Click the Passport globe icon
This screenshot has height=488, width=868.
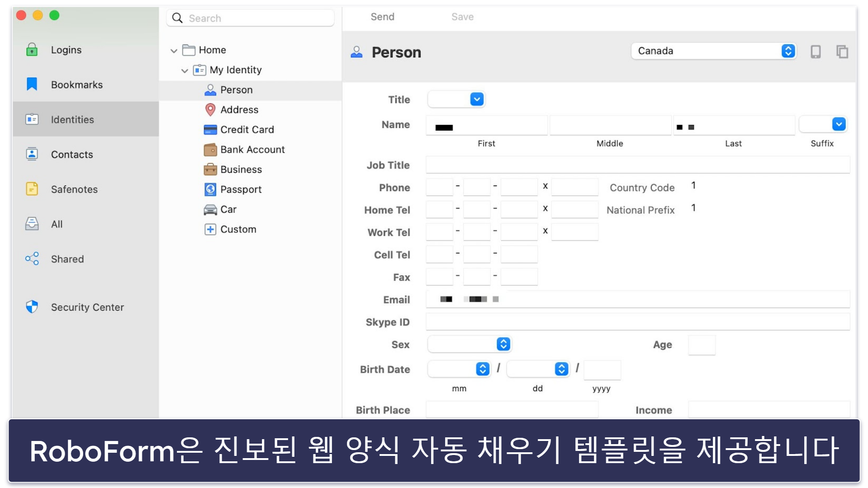coord(210,190)
